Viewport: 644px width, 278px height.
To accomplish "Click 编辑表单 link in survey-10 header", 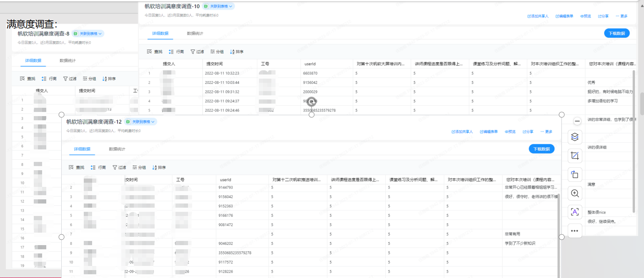I will pos(565,16).
